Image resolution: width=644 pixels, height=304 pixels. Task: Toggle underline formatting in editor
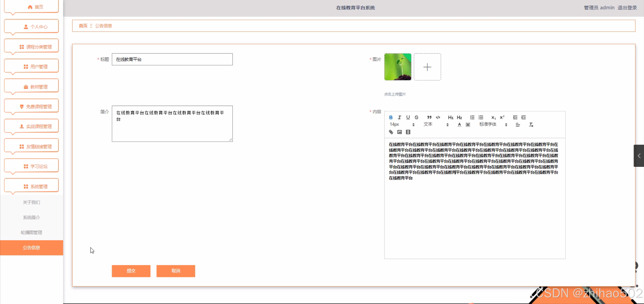coord(408,117)
